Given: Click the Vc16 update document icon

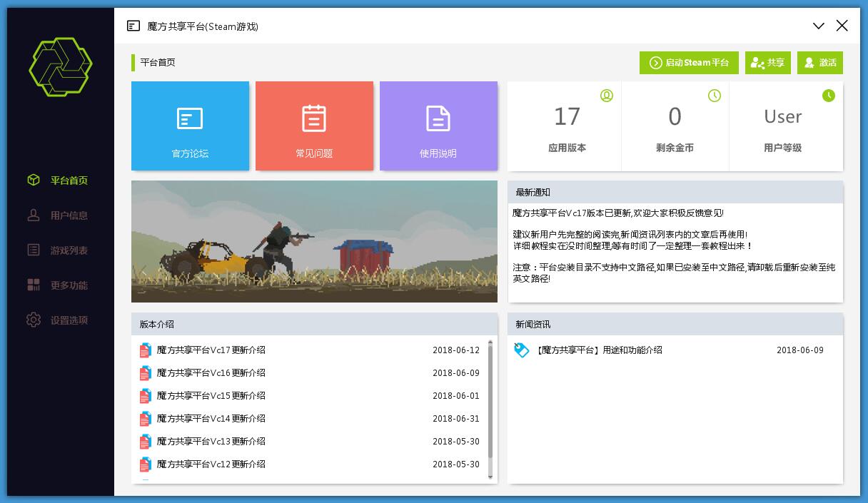Looking at the screenshot, I should (146, 373).
